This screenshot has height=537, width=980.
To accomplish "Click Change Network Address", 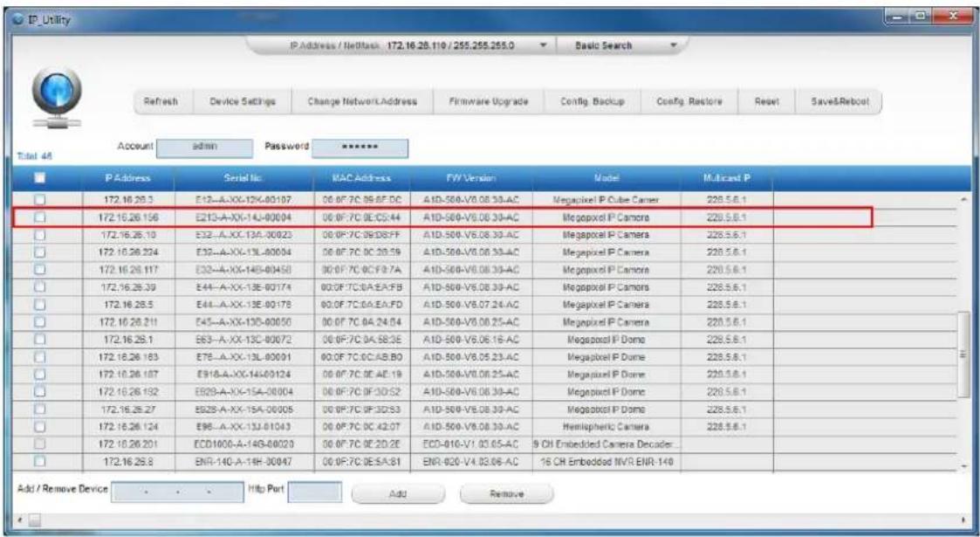I will (x=362, y=101).
